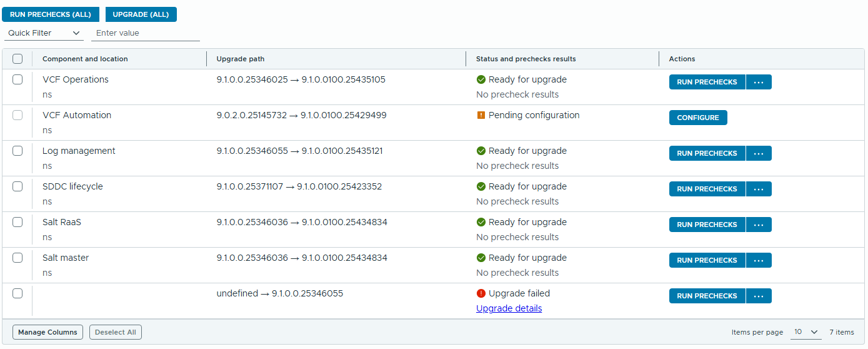Viewport: 868px width, 349px height.
Task: Click upgrade path 9.0.2.0.25145732 → 9.1.0.0100.25429499
Action: click(x=301, y=115)
